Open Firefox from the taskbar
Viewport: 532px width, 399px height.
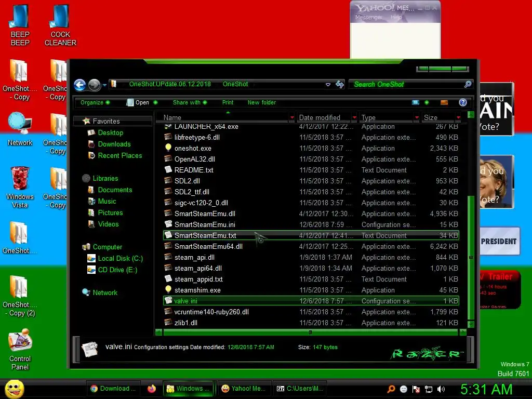point(151,389)
